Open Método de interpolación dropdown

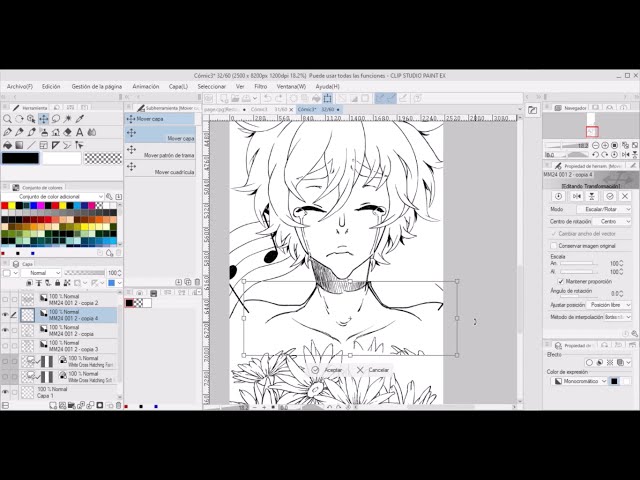618,317
